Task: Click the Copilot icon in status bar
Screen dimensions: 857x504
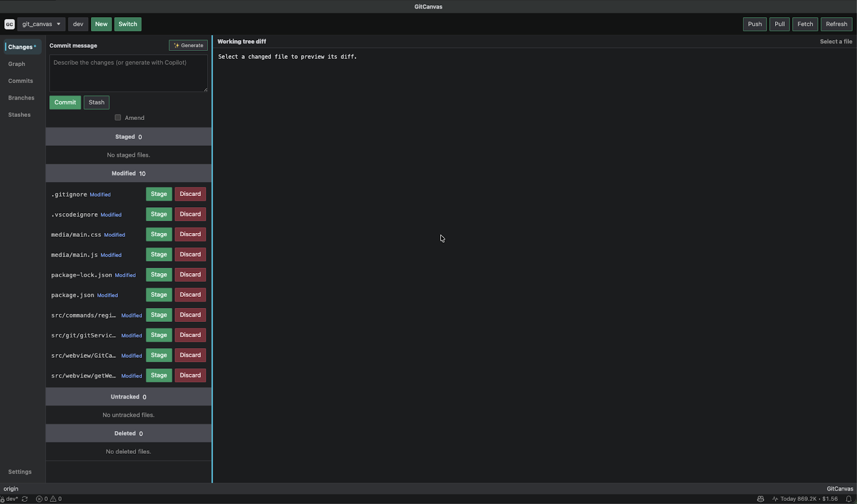Action: [x=760, y=499]
